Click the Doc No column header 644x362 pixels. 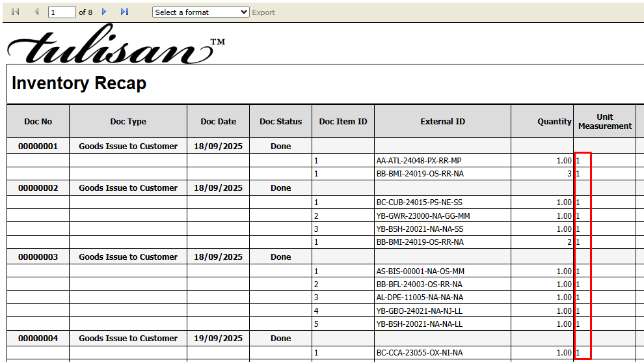[38, 121]
